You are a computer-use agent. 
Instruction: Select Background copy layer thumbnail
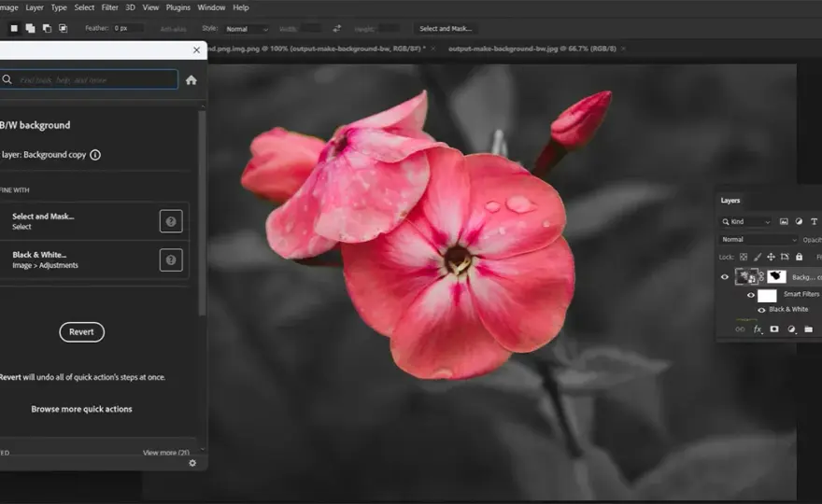(x=745, y=276)
